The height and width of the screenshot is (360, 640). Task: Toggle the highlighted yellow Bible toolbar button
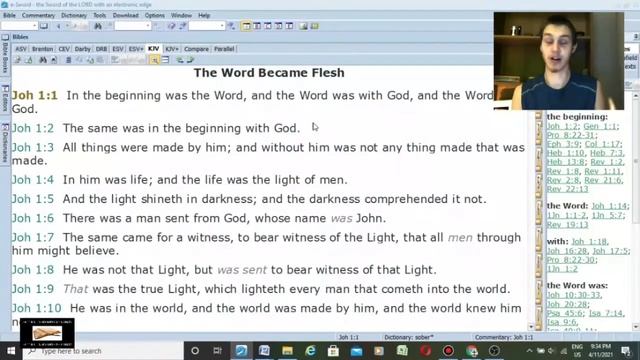155,60
